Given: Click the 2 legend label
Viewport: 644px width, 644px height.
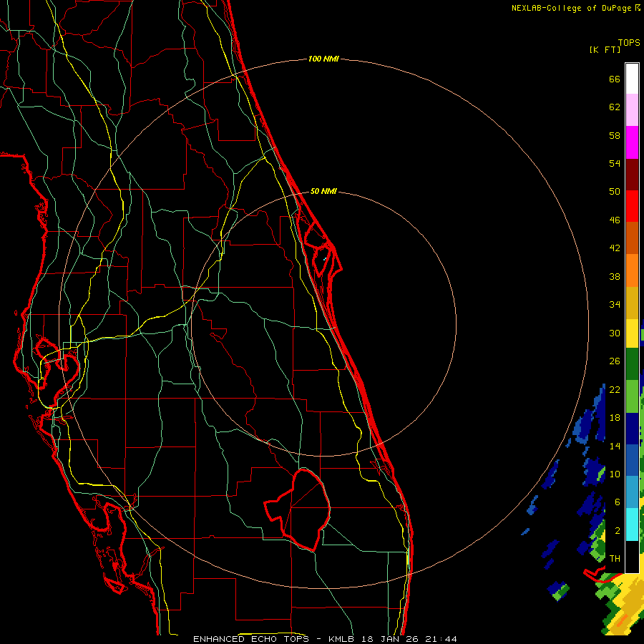Looking at the screenshot, I should coord(618,531).
